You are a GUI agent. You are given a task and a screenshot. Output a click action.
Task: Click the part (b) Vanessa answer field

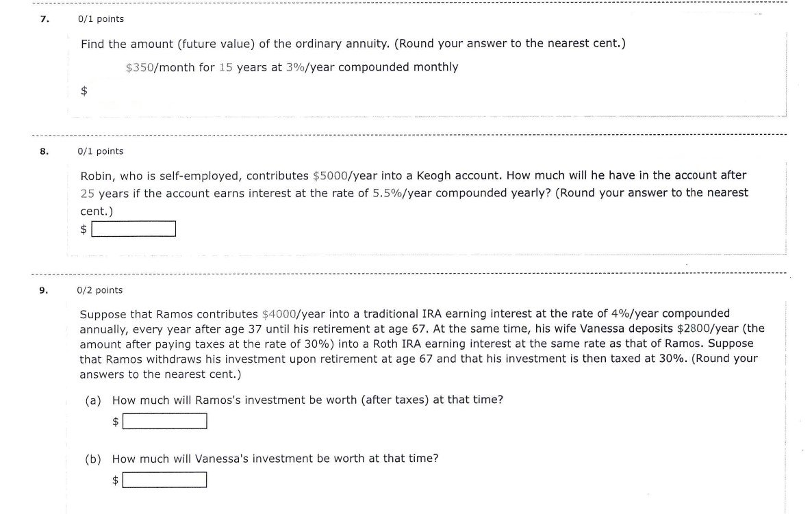click(x=165, y=480)
